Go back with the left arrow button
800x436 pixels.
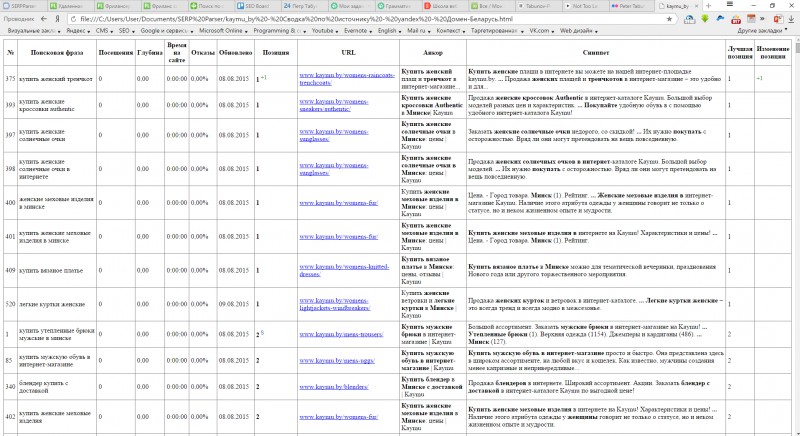44,19
